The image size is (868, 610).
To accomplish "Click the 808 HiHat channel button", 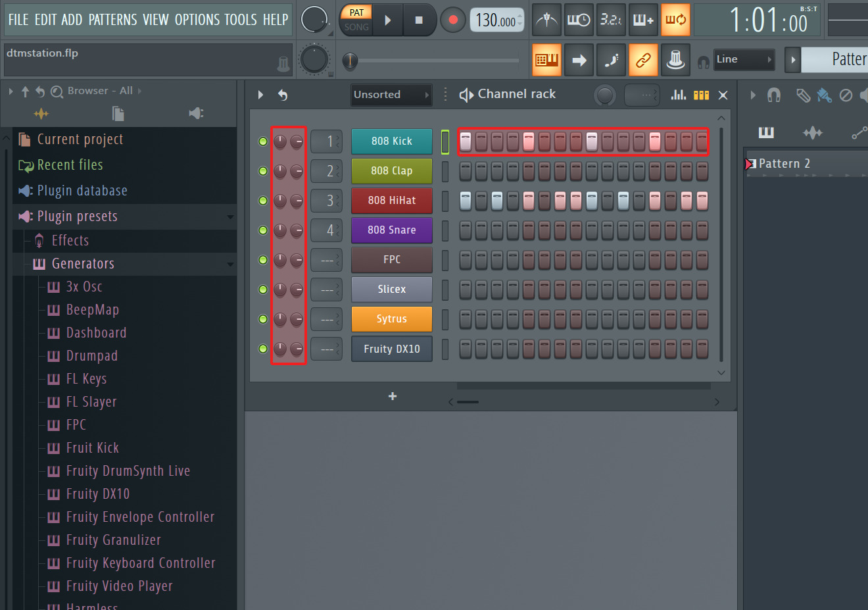I will (x=392, y=200).
